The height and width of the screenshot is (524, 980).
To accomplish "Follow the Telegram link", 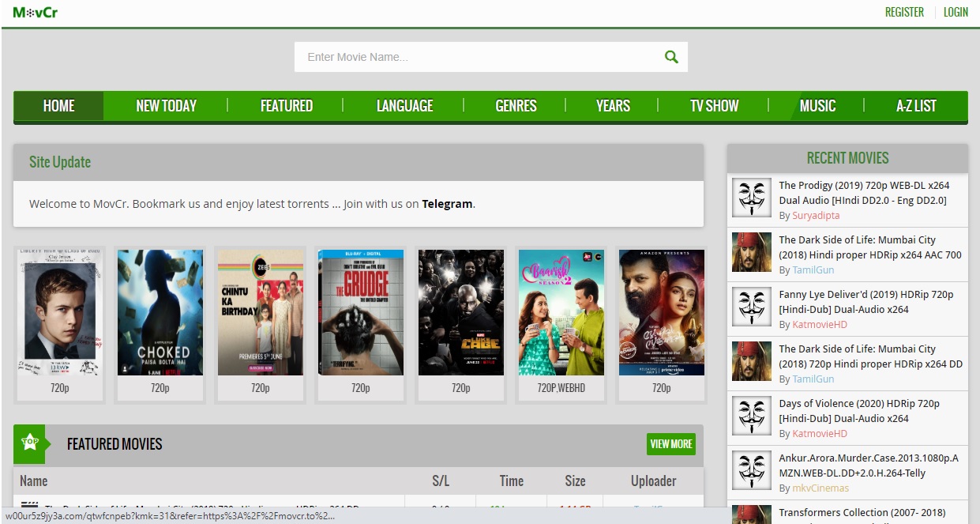I will pyautogui.click(x=447, y=204).
